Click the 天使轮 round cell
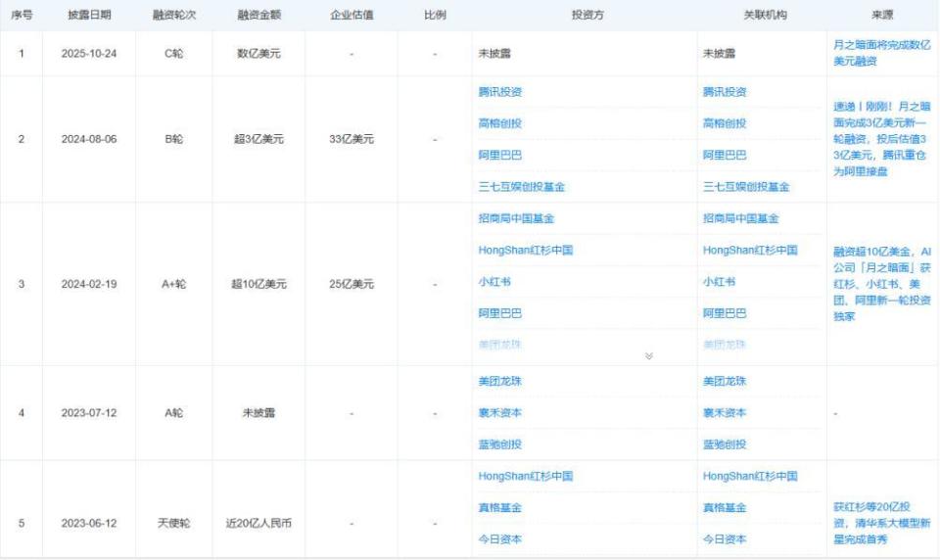This screenshot has width=940, height=560. [x=174, y=524]
